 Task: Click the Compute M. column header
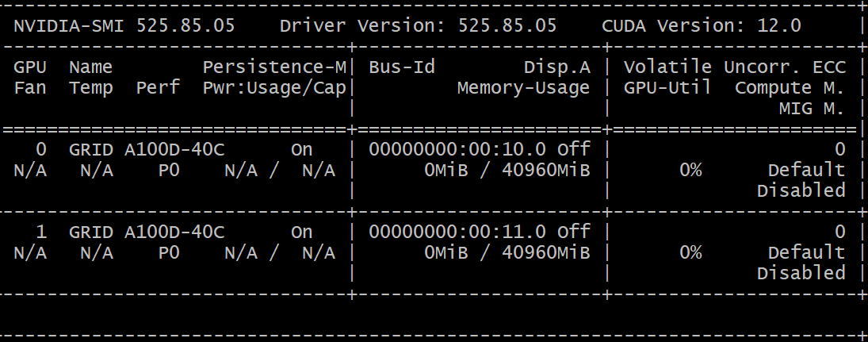pyautogui.click(x=790, y=87)
